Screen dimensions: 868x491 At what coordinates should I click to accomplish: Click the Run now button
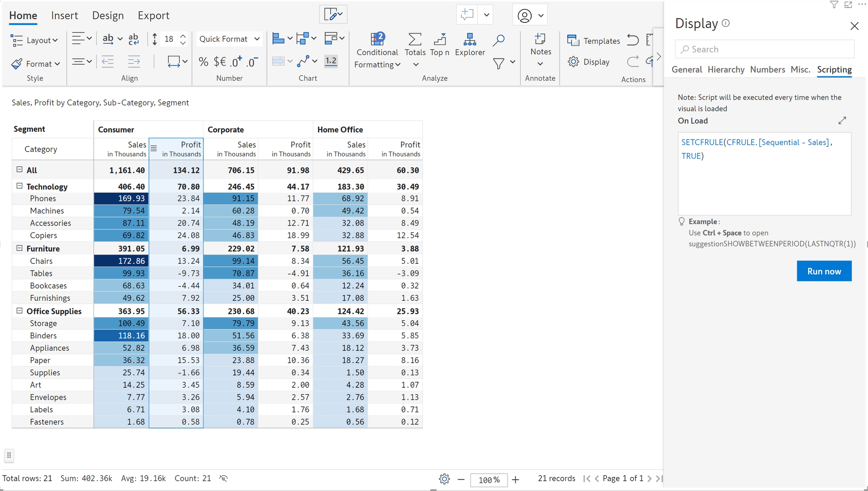pyautogui.click(x=824, y=271)
